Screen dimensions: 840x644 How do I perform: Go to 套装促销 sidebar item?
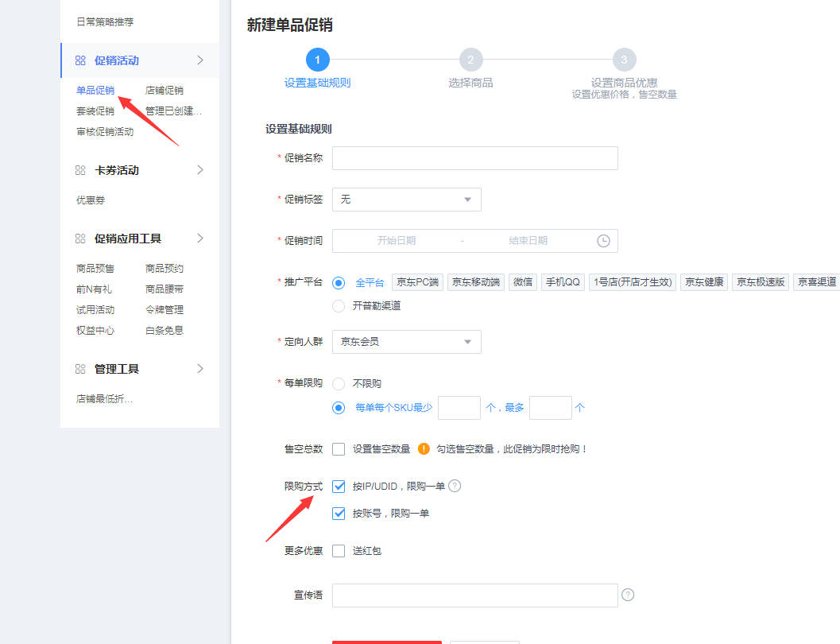click(95, 111)
